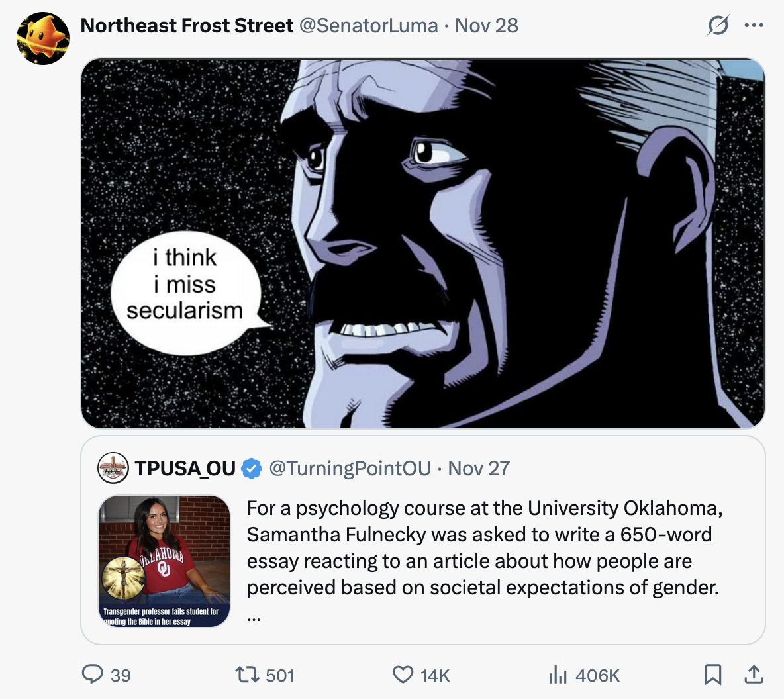Open the three-dot more options menu

755,24
